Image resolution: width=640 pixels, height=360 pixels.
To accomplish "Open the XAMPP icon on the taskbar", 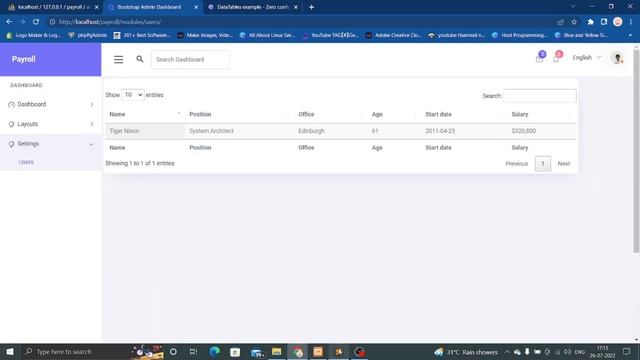I will tap(318, 351).
